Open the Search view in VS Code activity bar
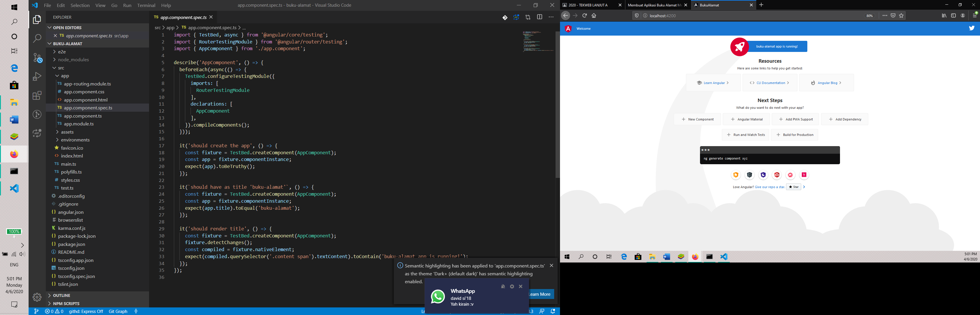Screen dimensions: 980x315 pyautogui.click(x=37, y=38)
